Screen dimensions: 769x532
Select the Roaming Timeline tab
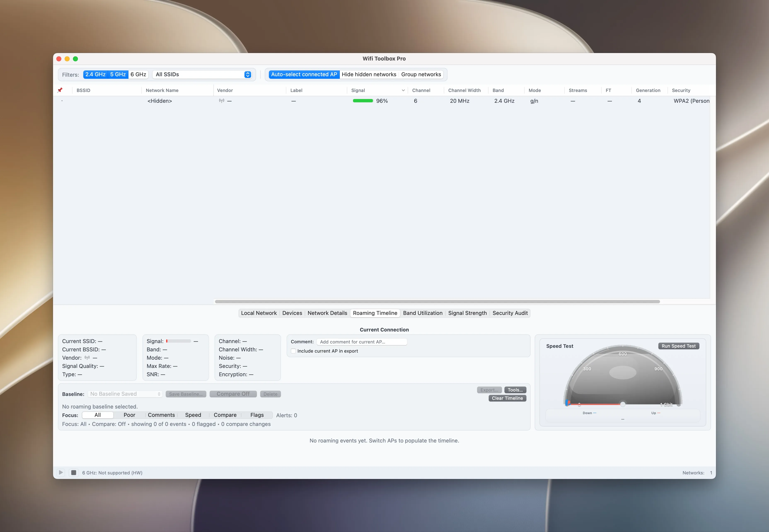click(375, 313)
